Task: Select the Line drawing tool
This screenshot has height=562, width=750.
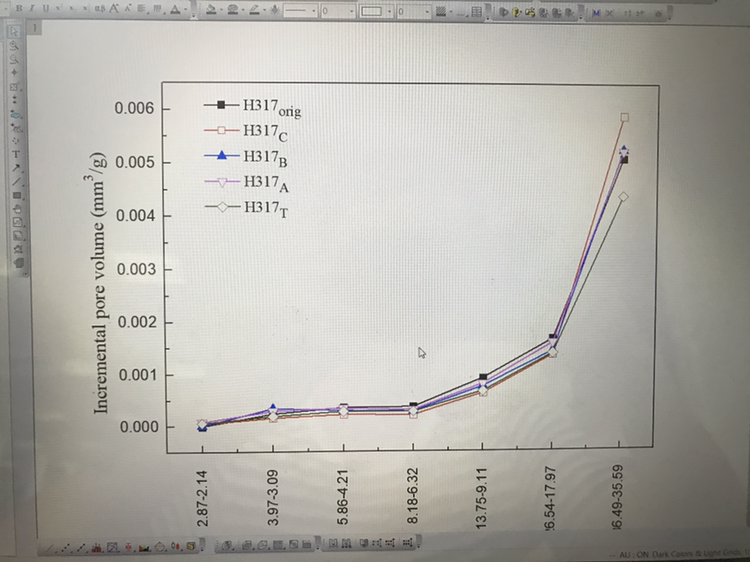Action: pyautogui.click(x=17, y=182)
